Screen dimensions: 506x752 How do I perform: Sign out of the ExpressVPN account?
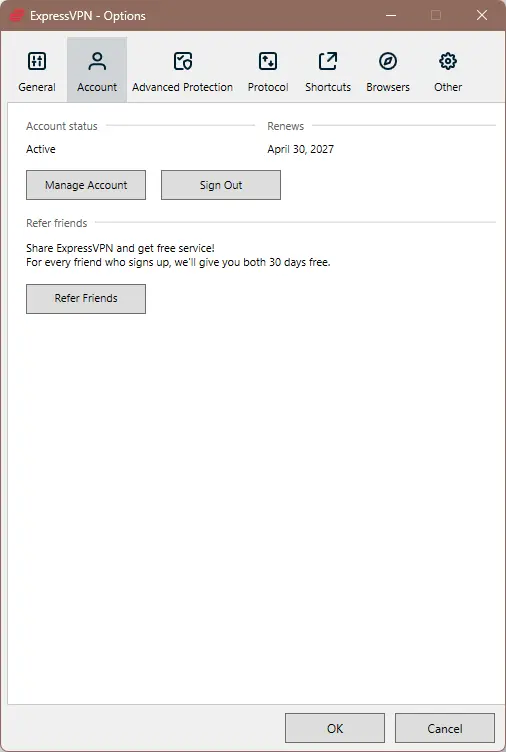221,185
